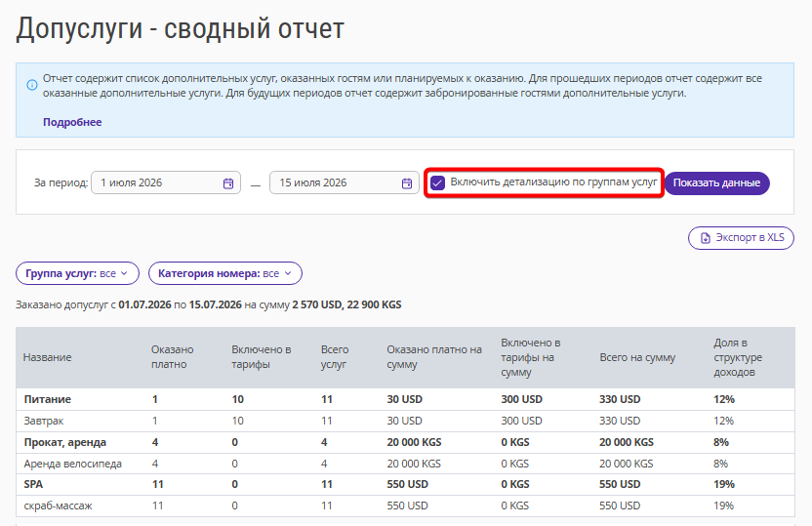Select the 'Прокат, аренда' group row name
Image resolution: width=812 pixels, height=526 pixels.
click(65, 442)
